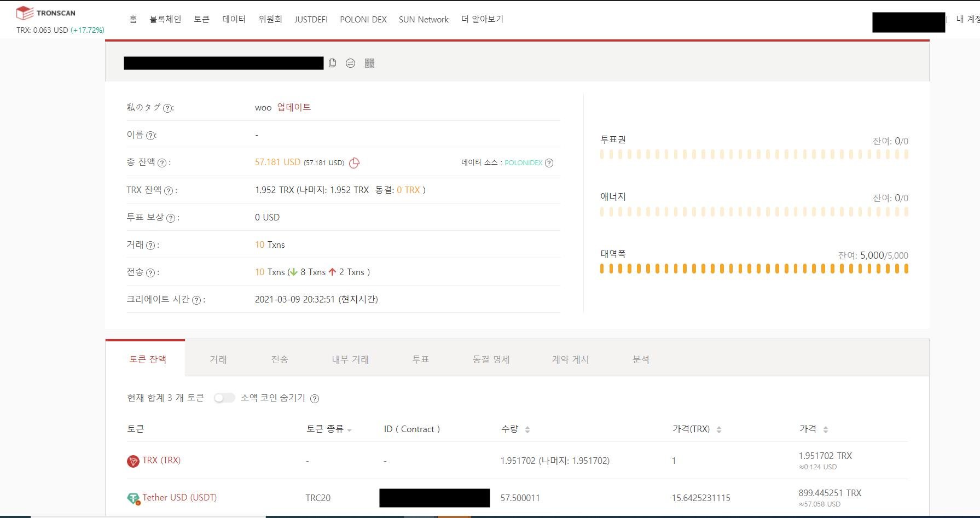This screenshot has width=980, height=518.
Task: Show the QR code for this address
Action: (369, 63)
